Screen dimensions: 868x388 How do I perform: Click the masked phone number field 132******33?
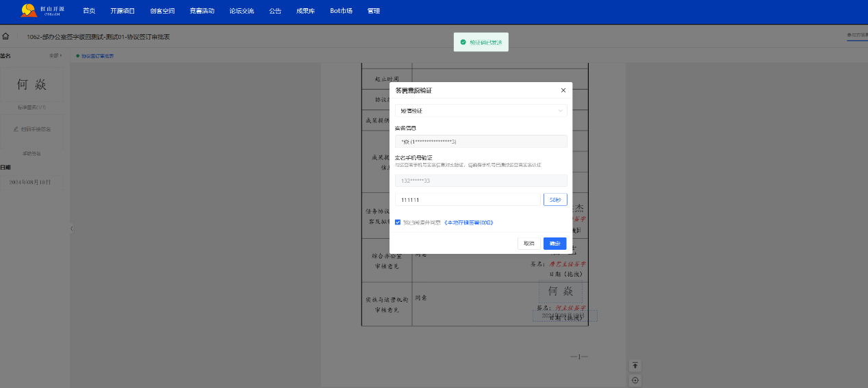coord(481,181)
